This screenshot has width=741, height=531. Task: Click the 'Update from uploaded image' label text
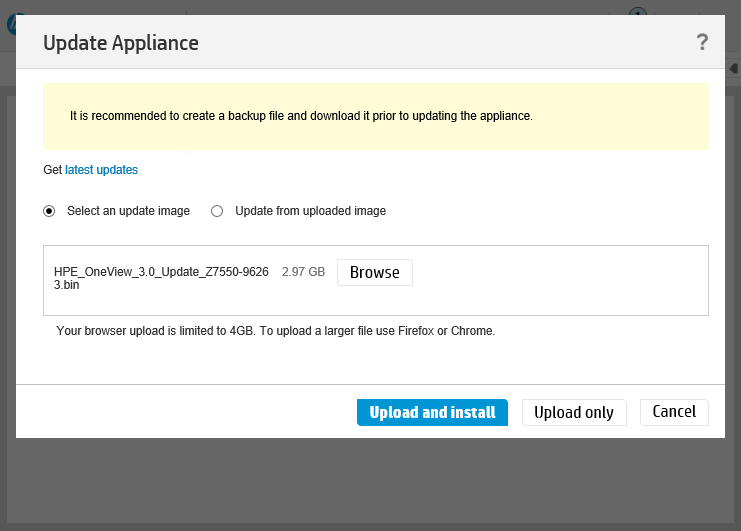[310, 211]
